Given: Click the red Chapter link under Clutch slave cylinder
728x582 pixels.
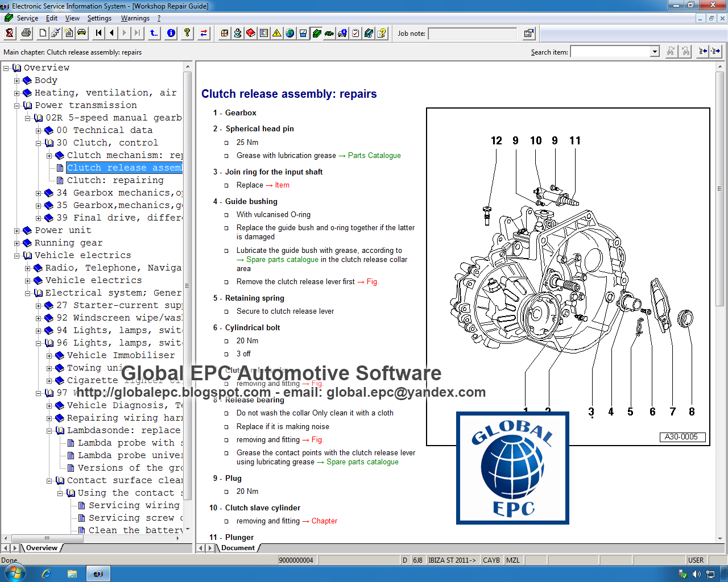Looking at the screenshot, I should pyautogui.click(x=324, y=521).
